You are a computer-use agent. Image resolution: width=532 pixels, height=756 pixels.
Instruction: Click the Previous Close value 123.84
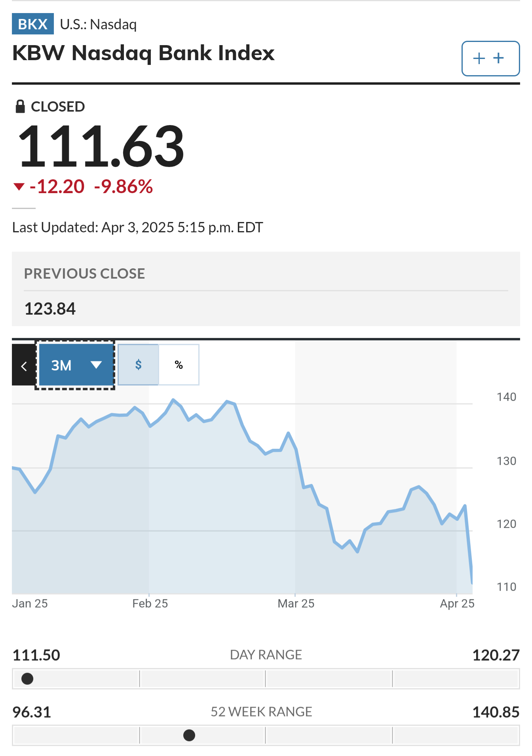click(x=50, y=309)
